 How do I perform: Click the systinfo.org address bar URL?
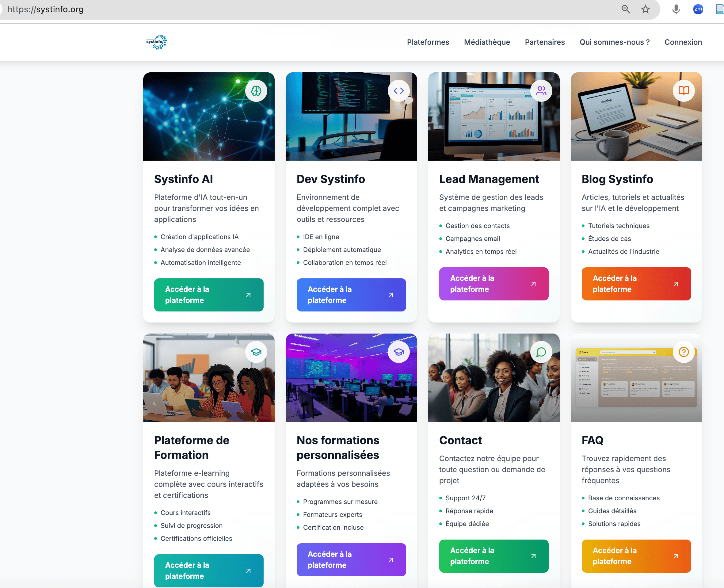46,9
